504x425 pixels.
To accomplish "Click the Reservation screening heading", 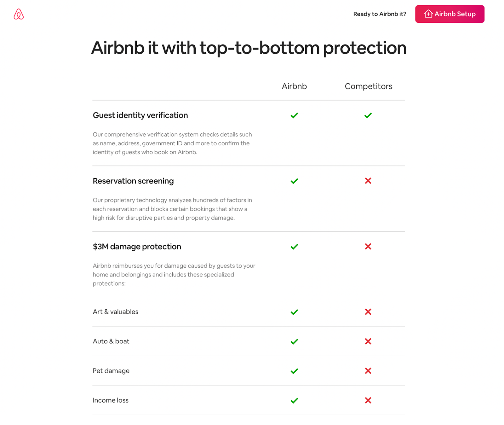I will point(133,181).
